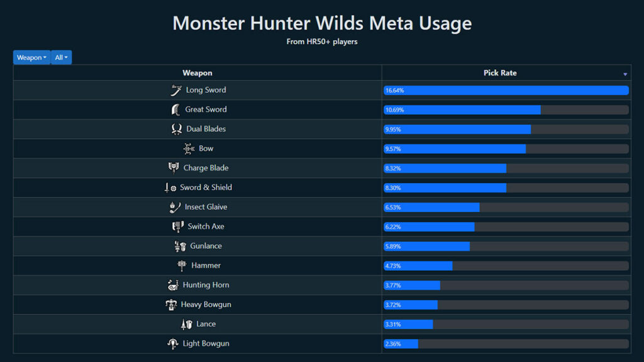
Task: Click the Sword & Shield icon
Action: pyautogui.click(x=170, y=188)
